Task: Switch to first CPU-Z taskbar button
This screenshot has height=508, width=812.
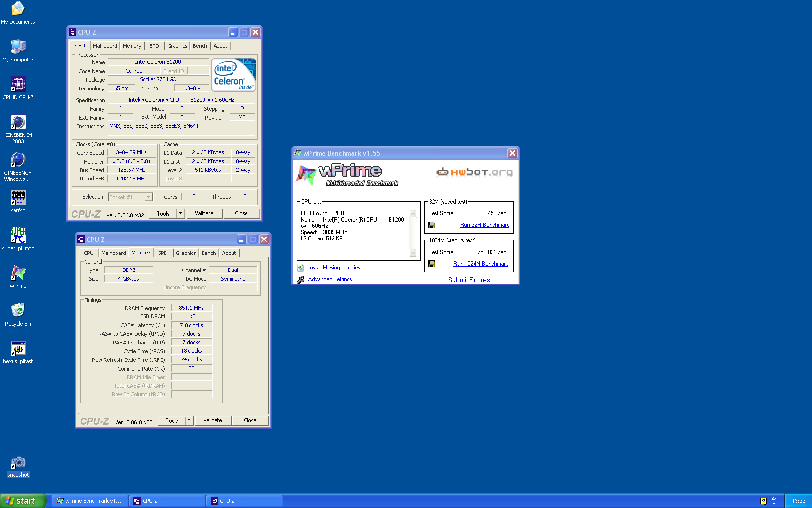Action: (167, 501)
